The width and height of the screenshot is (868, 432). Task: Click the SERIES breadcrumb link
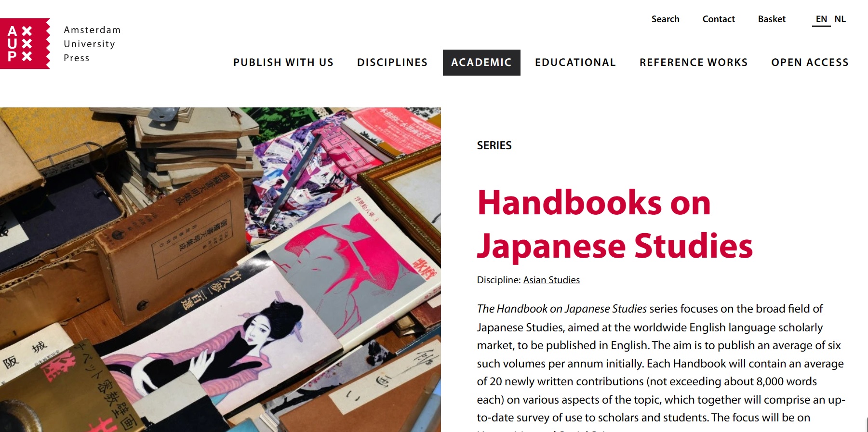[x=494, y=145]
